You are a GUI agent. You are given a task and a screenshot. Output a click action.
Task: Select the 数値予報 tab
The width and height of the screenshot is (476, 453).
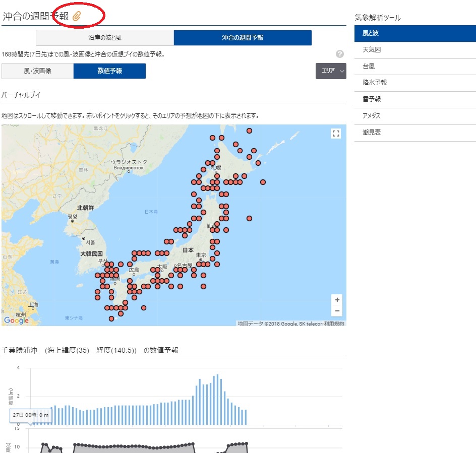pyautogui.click(x=109, y=71)
